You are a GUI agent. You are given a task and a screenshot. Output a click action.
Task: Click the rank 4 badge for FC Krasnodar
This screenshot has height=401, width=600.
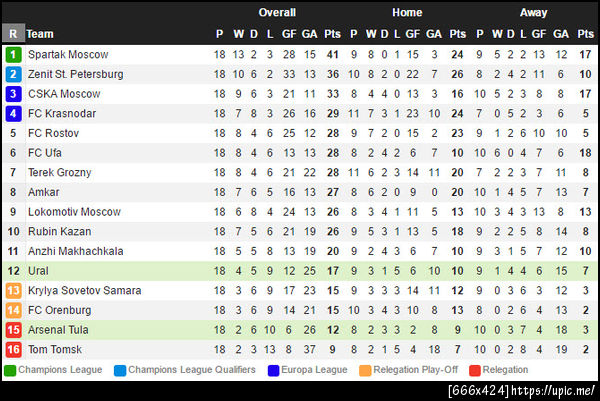click(x=13, y=114)
